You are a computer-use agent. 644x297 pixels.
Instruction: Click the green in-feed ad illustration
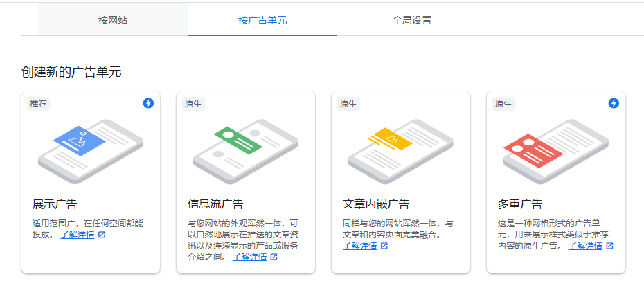tap(237, 141)
